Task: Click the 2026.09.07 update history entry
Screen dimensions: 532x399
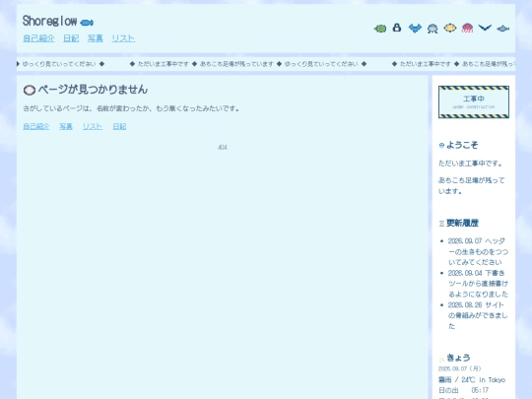Action: point(478,251)
